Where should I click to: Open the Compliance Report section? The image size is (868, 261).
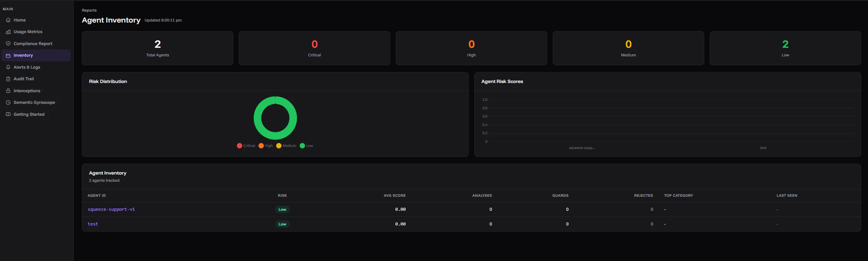tap(36, 44)
